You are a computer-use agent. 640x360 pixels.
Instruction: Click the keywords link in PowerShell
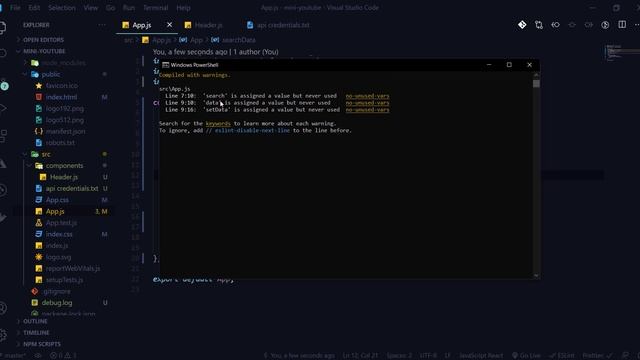coord(218,123)
